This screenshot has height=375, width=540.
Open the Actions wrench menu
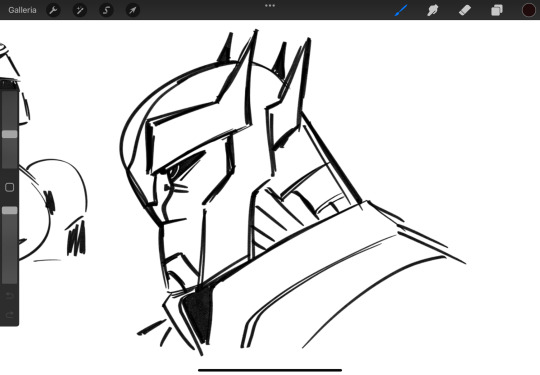(53, 10)
